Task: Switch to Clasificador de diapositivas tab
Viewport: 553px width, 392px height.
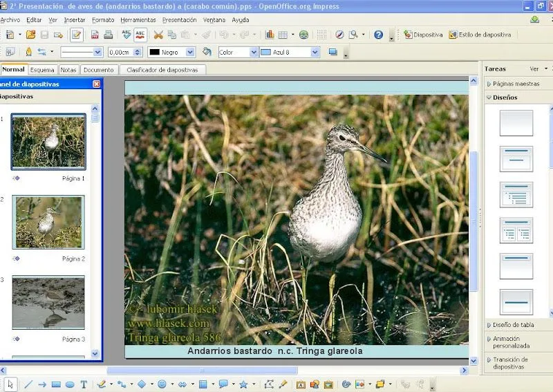Action: [162, 70]
